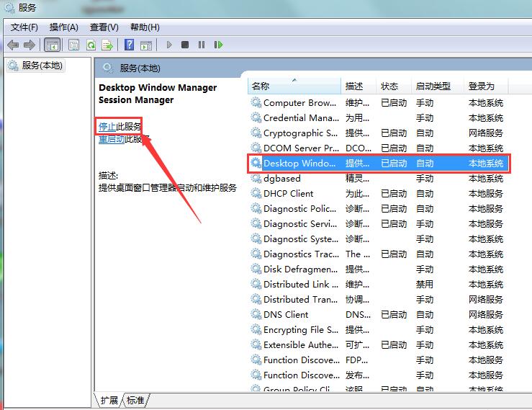This screenshot has height=410, width=532.
Task: Select the Diagnostic Servi... service row
Action: tap(379, 224)
